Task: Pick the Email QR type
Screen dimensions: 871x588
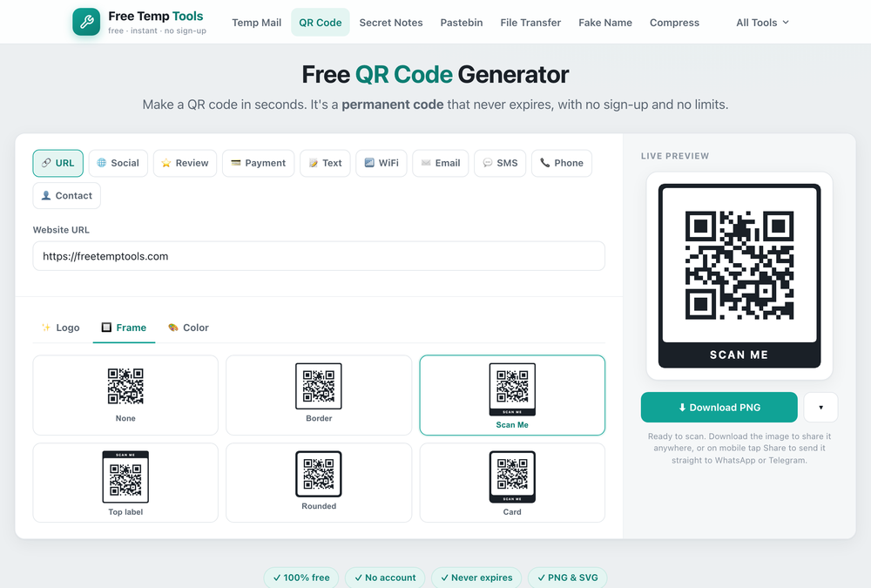Action: click(x=441, y=163)
